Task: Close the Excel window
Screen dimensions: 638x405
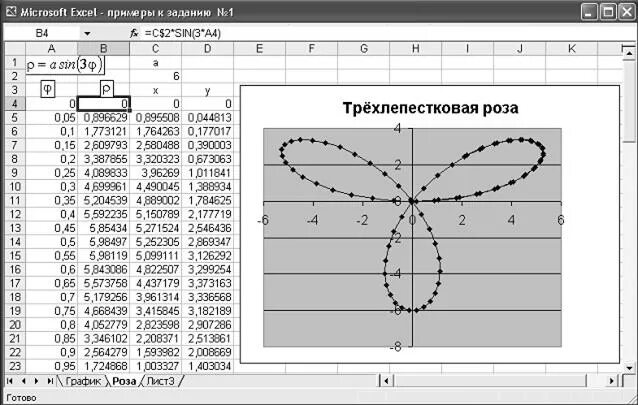Action: tap(627, 12)
